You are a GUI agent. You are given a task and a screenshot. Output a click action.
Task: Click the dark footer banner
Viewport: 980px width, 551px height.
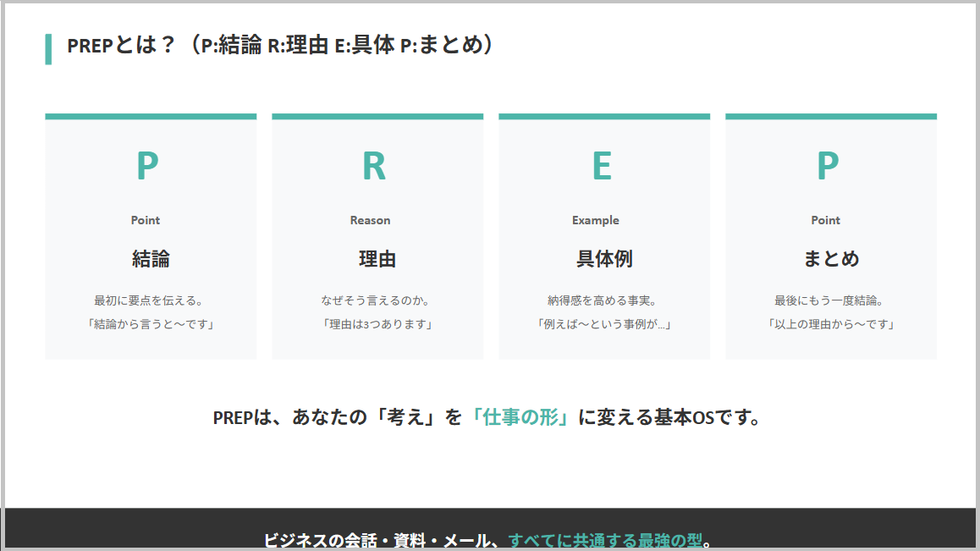coord(490,529)
